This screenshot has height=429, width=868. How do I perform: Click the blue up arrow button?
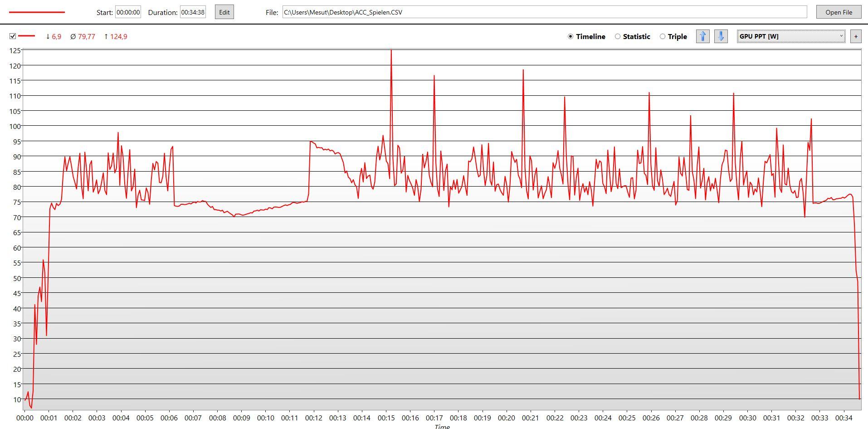coord(703,36)
